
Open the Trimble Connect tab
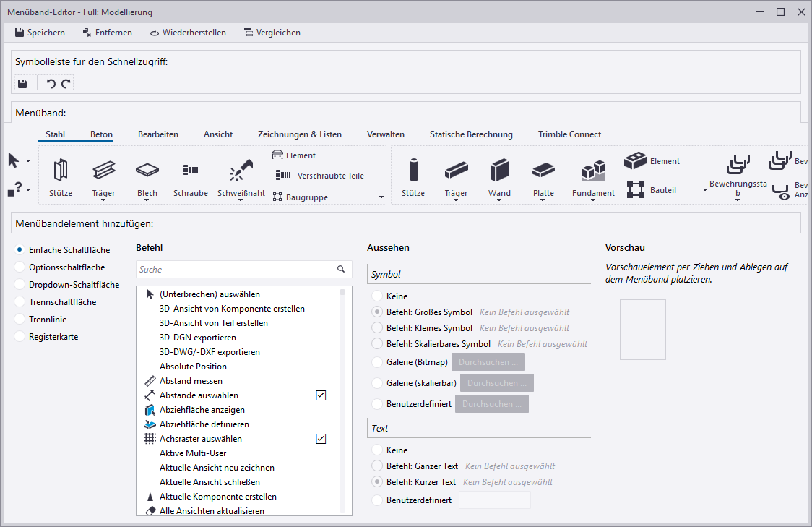569,134
